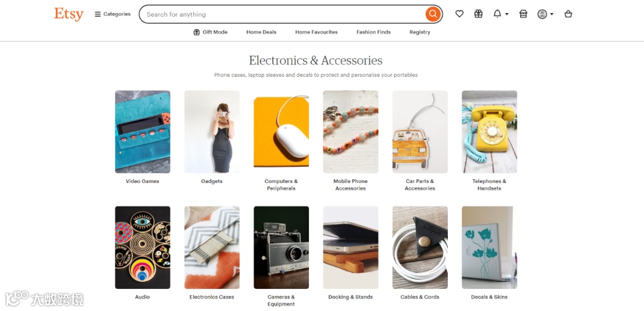Click the Decals & Skins category label
Screen dimensions: 644x311
[489, 297]
